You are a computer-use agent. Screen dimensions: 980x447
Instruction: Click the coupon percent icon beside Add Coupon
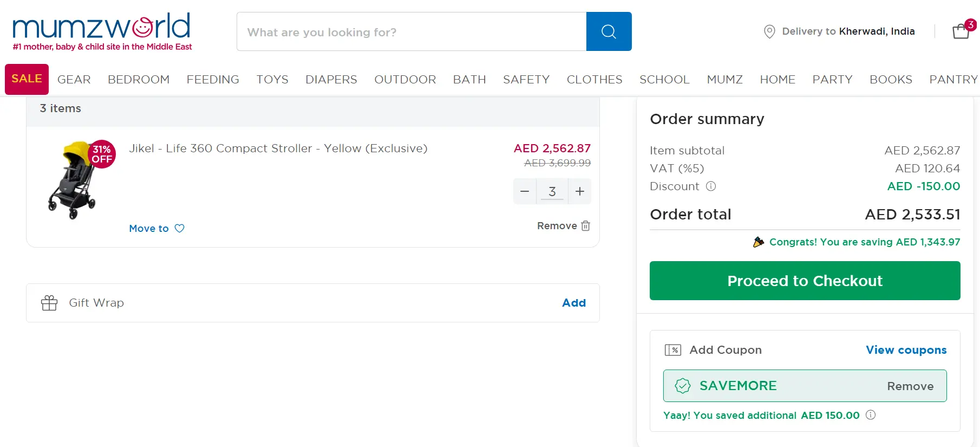click(x=673, y=350)
